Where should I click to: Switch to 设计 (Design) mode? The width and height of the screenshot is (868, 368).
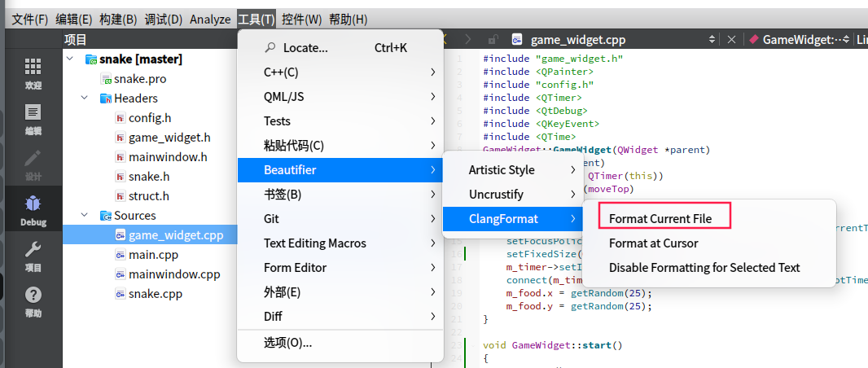point(33,165)
